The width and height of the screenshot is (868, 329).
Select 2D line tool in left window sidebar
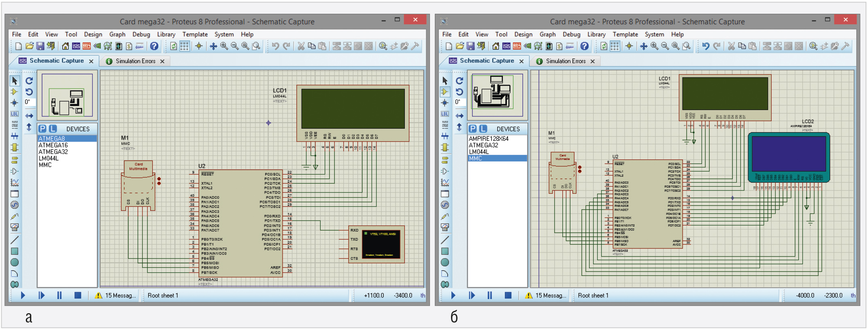[x=15, y=240]
